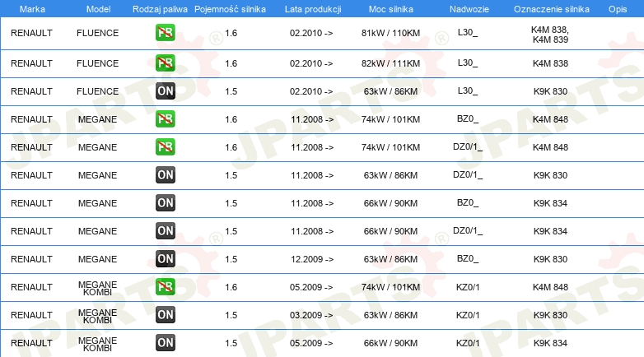Click MEGANE KOMBI model in 03.2009 row
The height and width of the screenshot is (357, 644).
98,316
